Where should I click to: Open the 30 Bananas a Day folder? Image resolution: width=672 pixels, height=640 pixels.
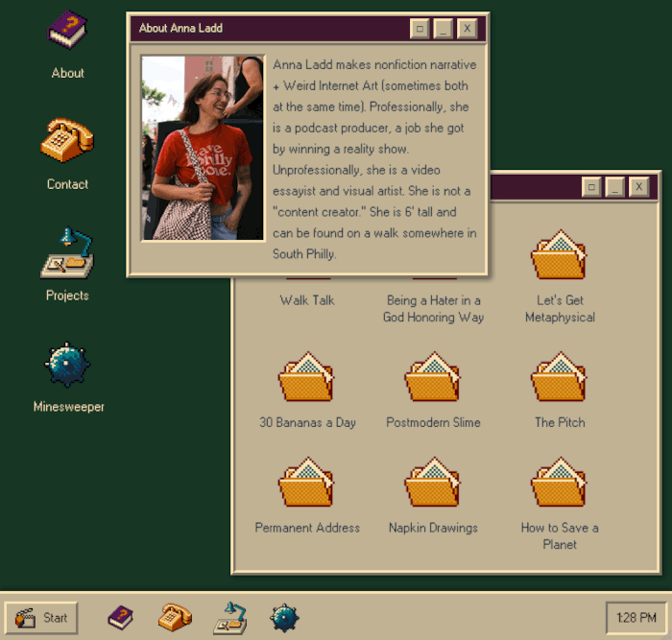pyautogui.click(x=306, y=376)
